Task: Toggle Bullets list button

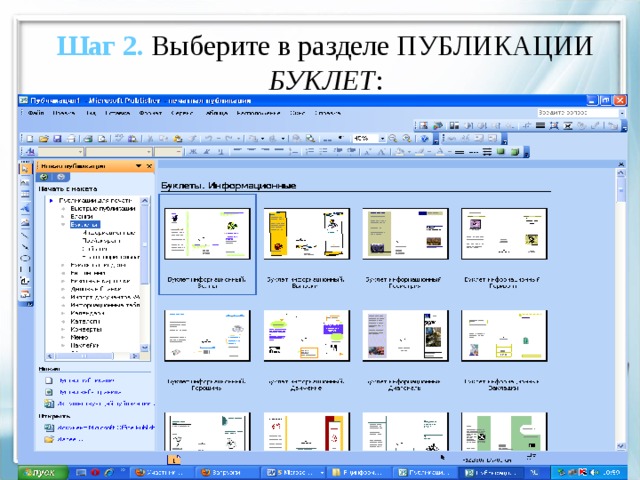Action: tap(323, 152)
